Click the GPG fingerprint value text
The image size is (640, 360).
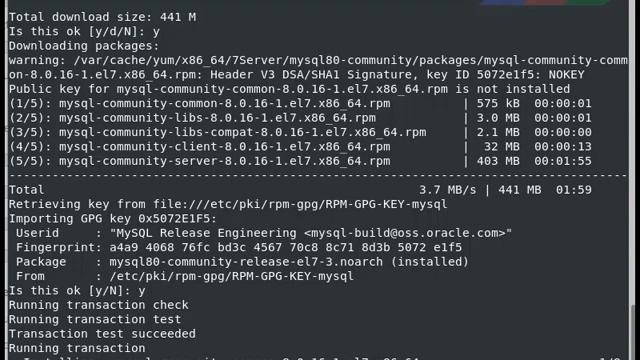click(286, 247)
